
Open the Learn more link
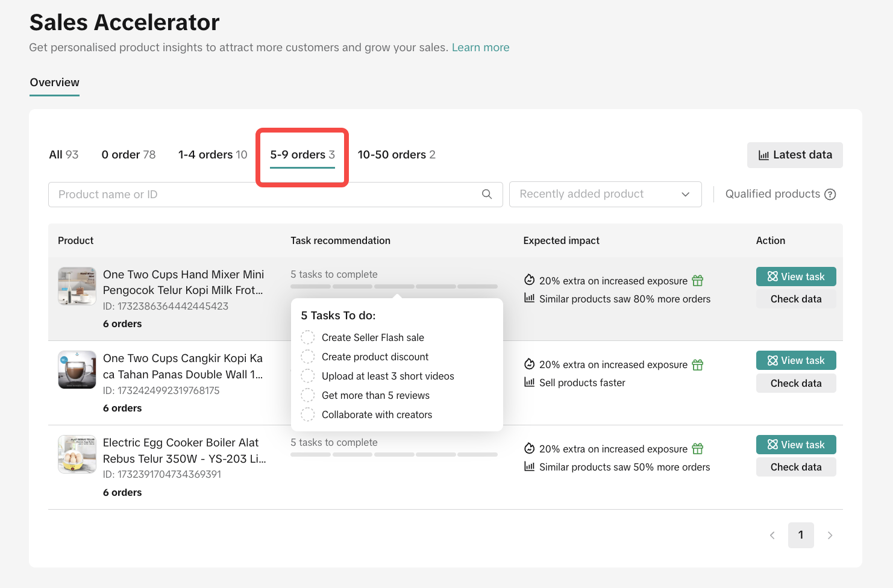pos(480,48)
